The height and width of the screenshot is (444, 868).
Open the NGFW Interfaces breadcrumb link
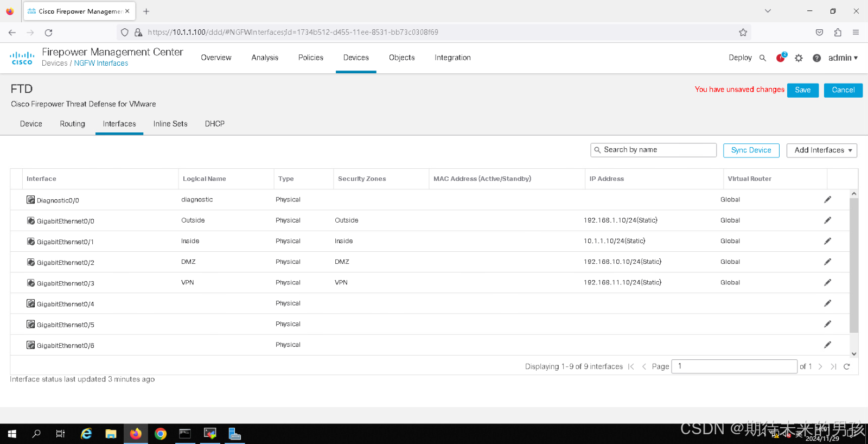pyautogui.click(x=101, y=64)
